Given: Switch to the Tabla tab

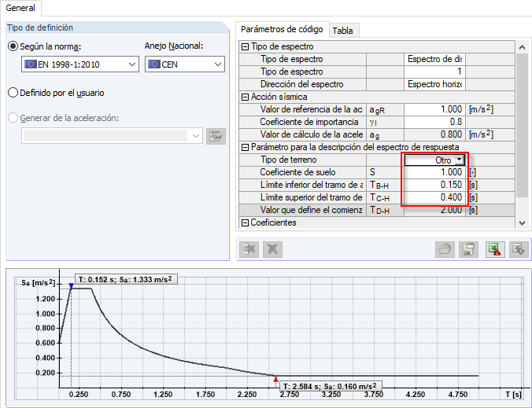Looking at the screenshot, I should (x=342, y=31).
